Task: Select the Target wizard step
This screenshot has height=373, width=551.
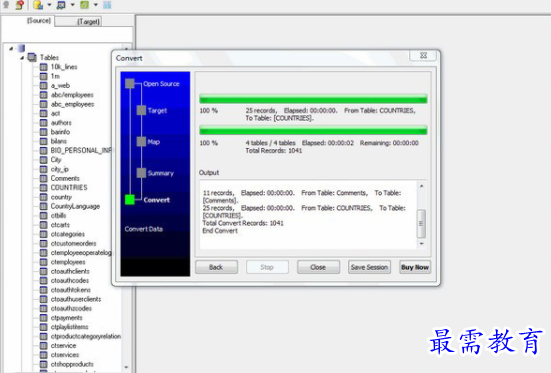Action: (157, 110)
